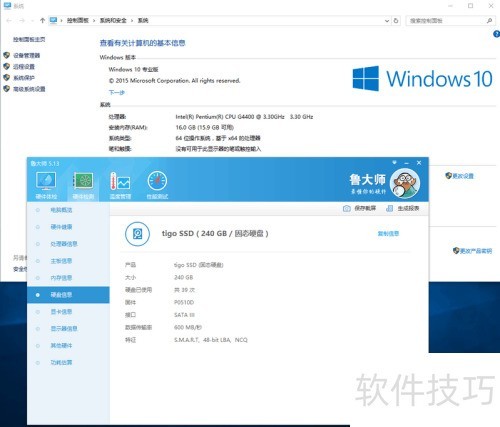
Task: Close the 鲁大师 window
Action: pos(419,163)
